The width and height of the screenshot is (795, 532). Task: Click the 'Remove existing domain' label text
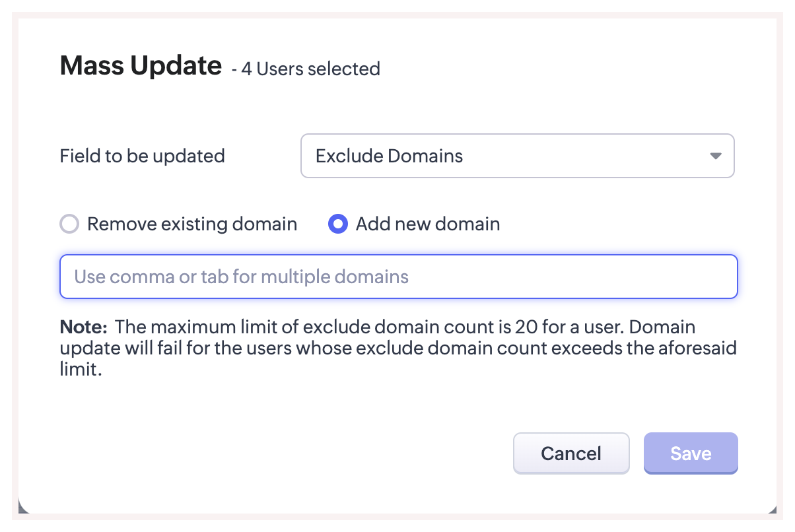(x=191, y=224)
